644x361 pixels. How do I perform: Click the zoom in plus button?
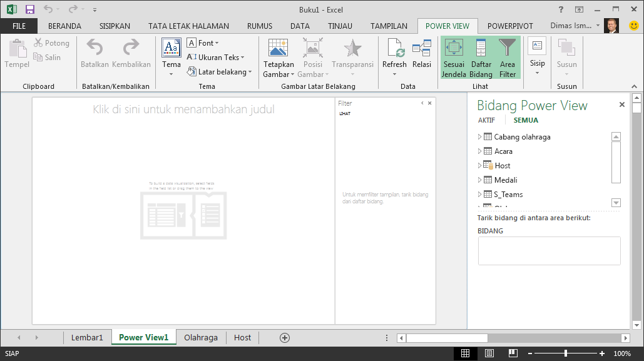[602, 353]
